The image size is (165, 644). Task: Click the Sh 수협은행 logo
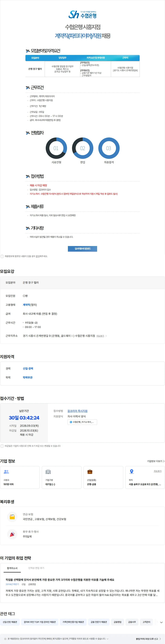pos(82,14)
